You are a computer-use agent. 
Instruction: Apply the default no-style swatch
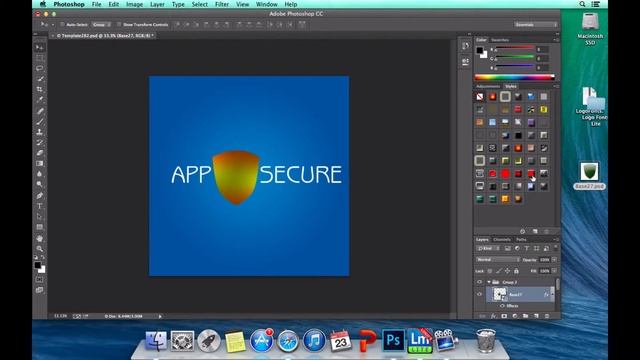click(x=480, y=97)
